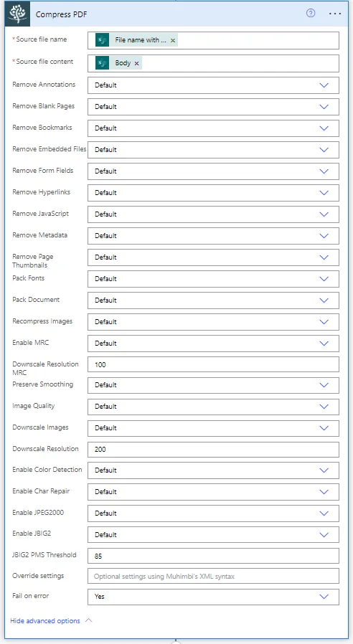Remove the 'File name with ...' token

173,41
